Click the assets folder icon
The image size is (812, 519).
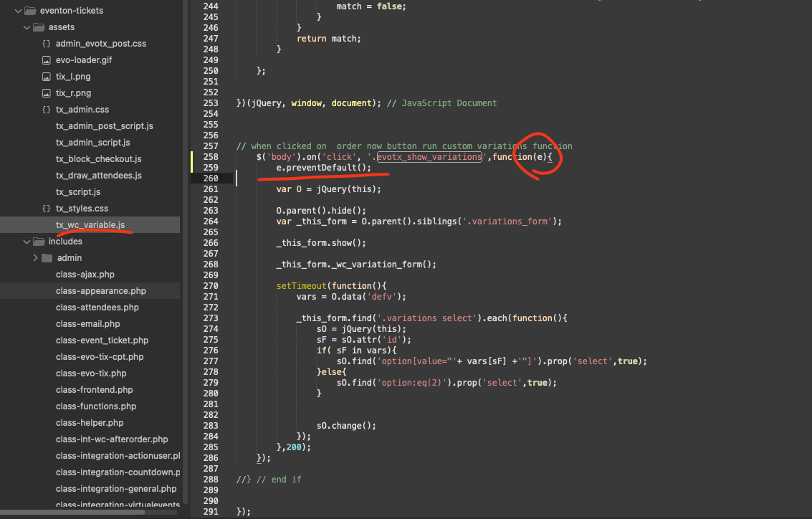pos(38,27)
